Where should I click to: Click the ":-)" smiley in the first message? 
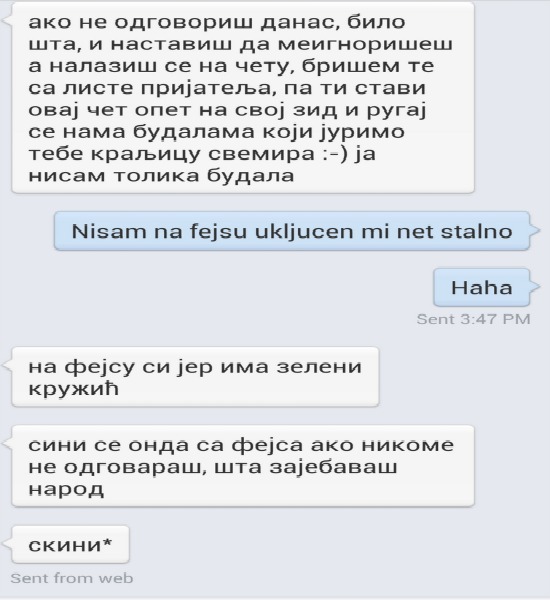tap(331, 154)
